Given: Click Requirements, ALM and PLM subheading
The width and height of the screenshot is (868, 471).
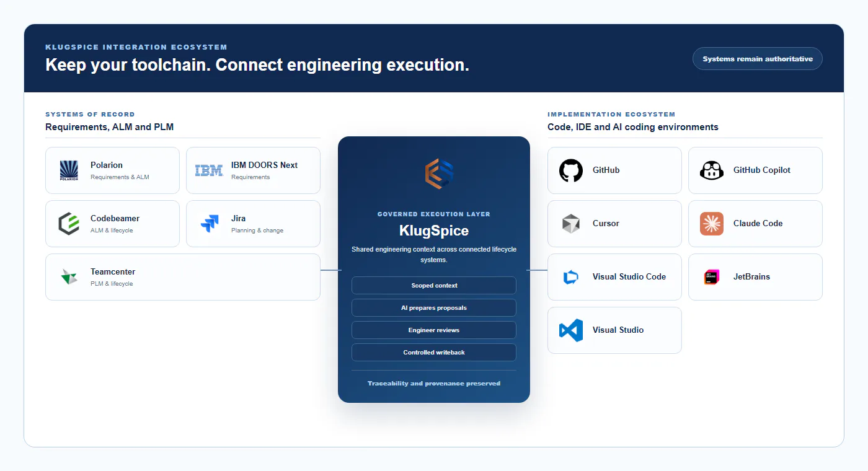Looking at the screenshot, I should (x=110, y=127).
